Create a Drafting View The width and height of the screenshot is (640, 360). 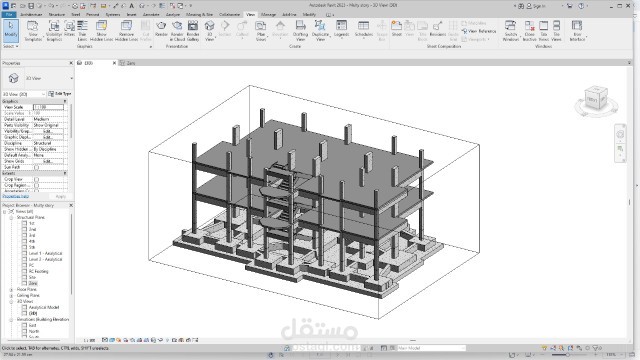tap(300, 31)
